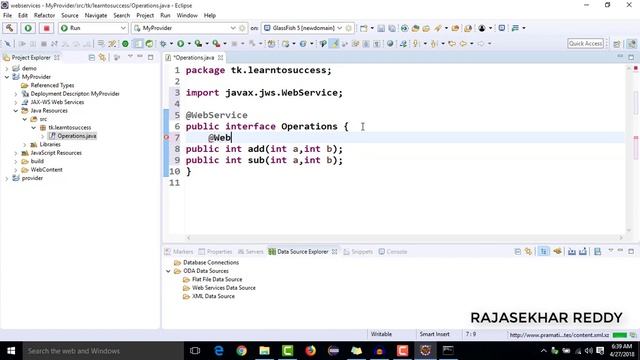The width and height of the screenshot is (640, 360).
Task: Open the New wizard dropdown arrow
Action: pos(372,28)
